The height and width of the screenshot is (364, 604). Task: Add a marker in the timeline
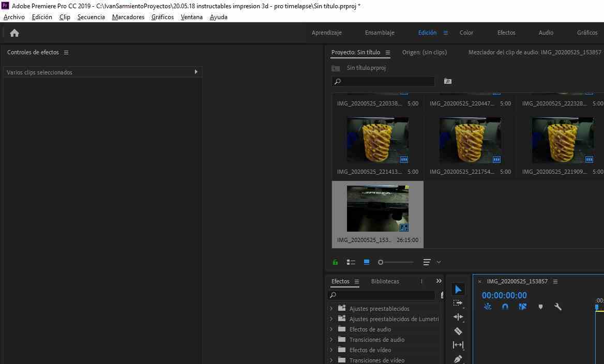pos(540,307)
